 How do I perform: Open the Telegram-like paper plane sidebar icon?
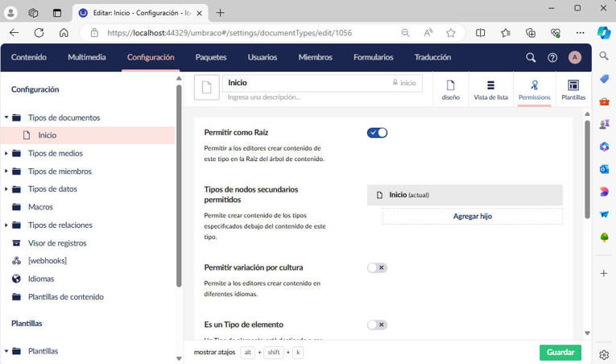(604, 214)
